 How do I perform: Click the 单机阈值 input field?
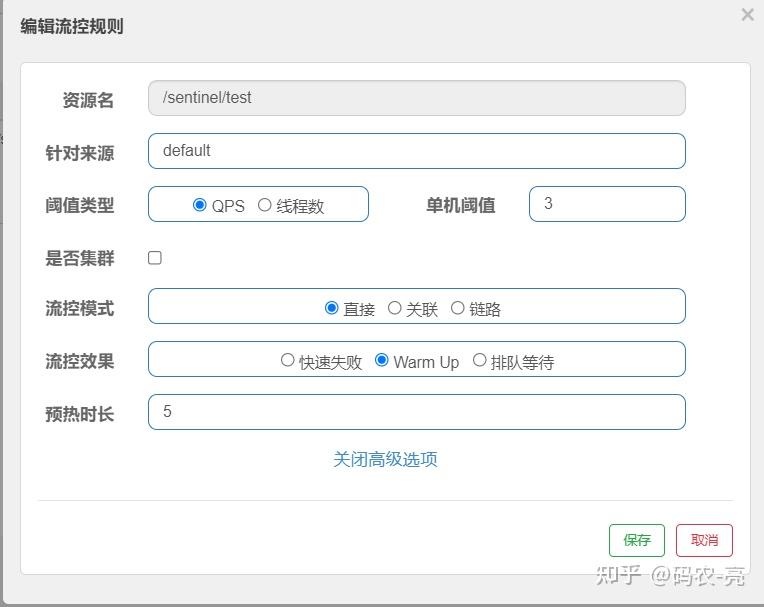(x=607, y=204)
